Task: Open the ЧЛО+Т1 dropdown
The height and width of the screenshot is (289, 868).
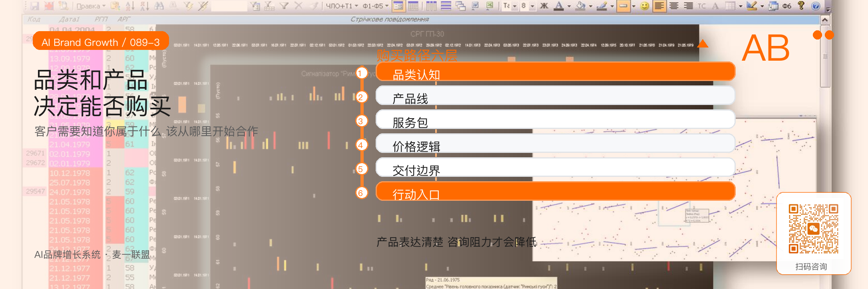Action: click(x=342, y=6)
